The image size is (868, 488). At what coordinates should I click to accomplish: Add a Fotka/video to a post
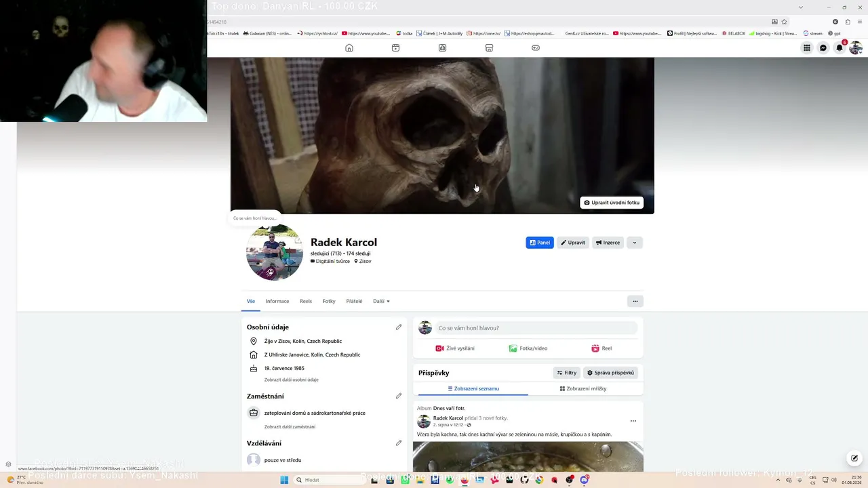(528, 348)
